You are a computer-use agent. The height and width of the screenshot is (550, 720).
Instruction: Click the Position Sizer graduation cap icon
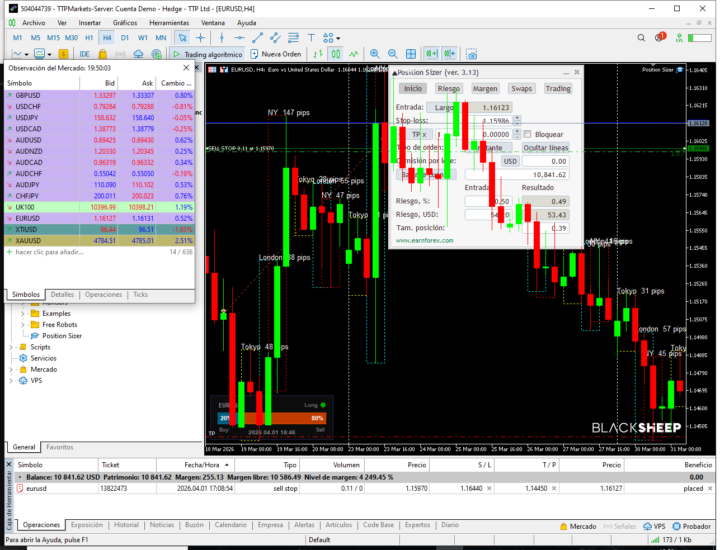click(x=680, y=70)
